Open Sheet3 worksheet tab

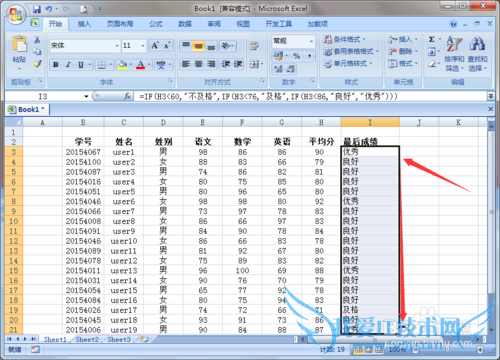119,340
